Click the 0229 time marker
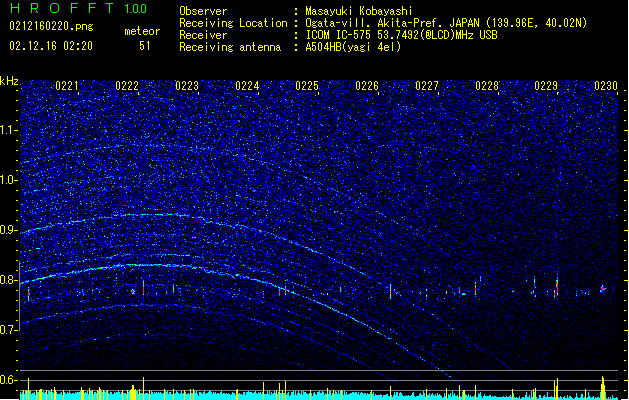The image size is (629, 400). (546, 86)
